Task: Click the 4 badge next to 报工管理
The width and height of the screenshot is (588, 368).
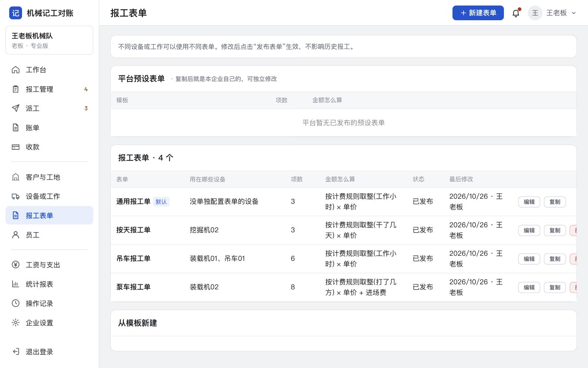Action: click(x=86, y=89)
